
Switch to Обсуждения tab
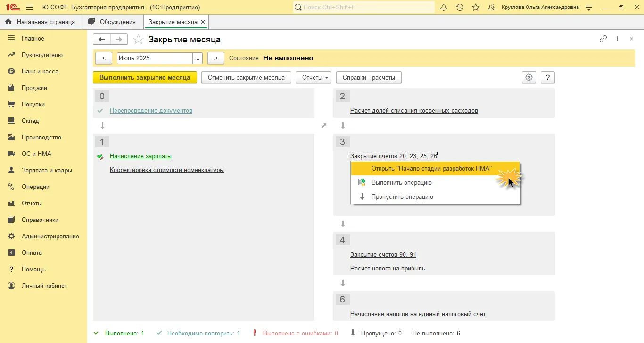click(113, 22)
